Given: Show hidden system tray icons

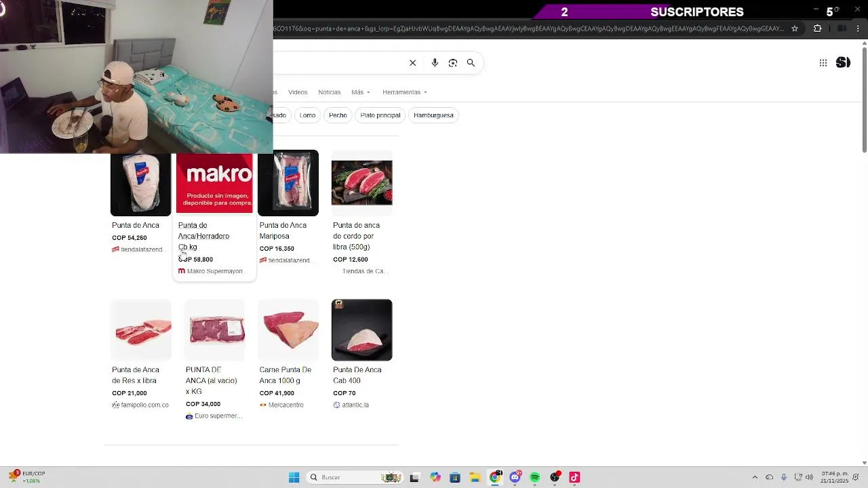Looking at the screenshot, I should point(755,477).
